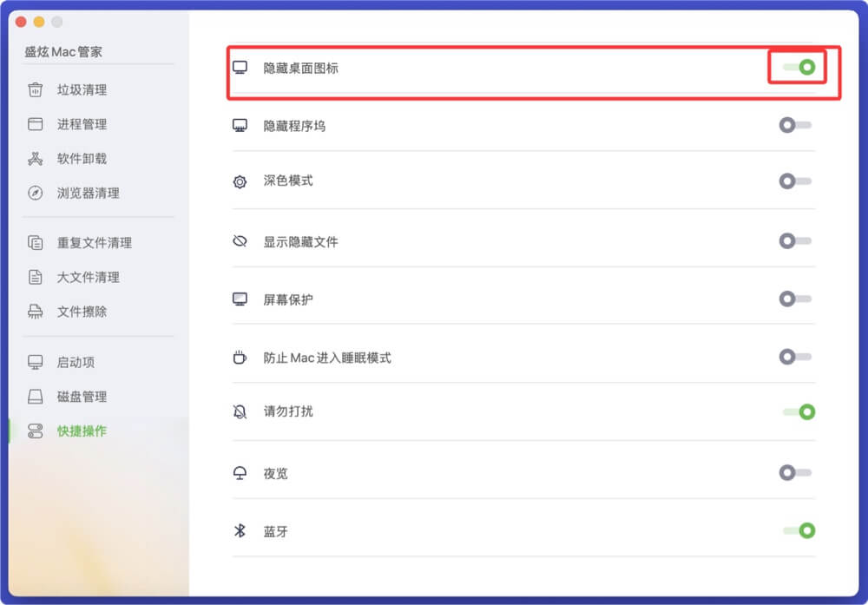Click the monitor icon beside 隐藏桌面图标

pos(240,64)
